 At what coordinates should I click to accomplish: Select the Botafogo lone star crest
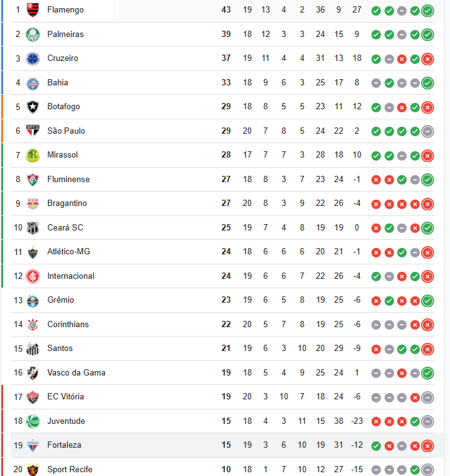pyautogui.click(x=33, y=107)
